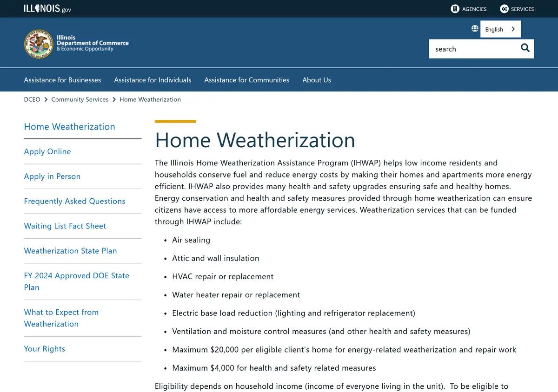This screenshot has width=558, height=392.
Task: Open the Apply Online sidebar link
Action: click(47, 151)
